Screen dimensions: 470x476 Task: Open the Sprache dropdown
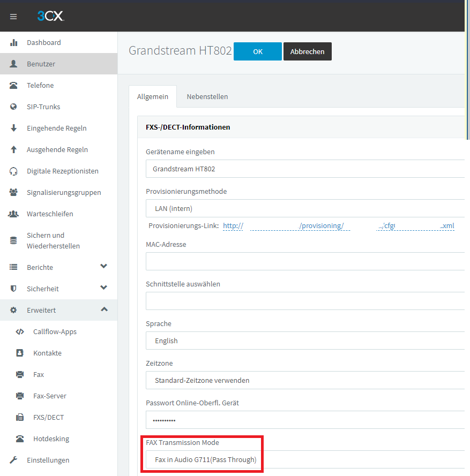coord(304,341)
